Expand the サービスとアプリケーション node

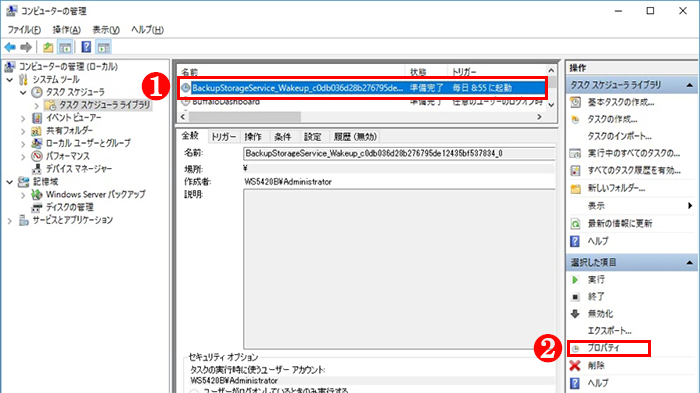coord(10,221)
